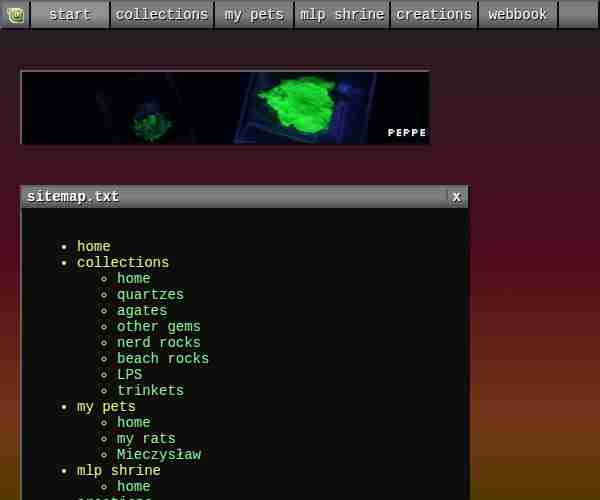Viewport: 600px width, 500px height.
Task: Open the collections link in sitemap list
Action: pyautogui.click(x=123, y=263)
